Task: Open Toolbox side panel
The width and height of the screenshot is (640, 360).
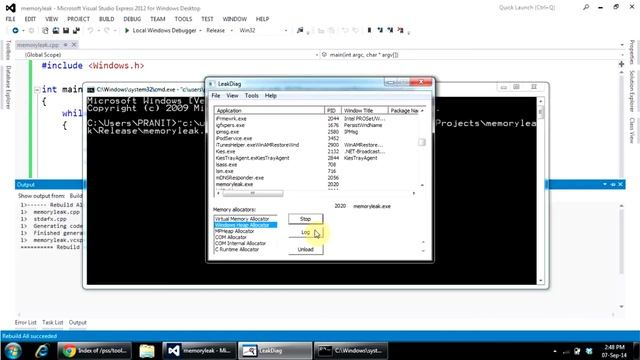Action: pos(8,50)
